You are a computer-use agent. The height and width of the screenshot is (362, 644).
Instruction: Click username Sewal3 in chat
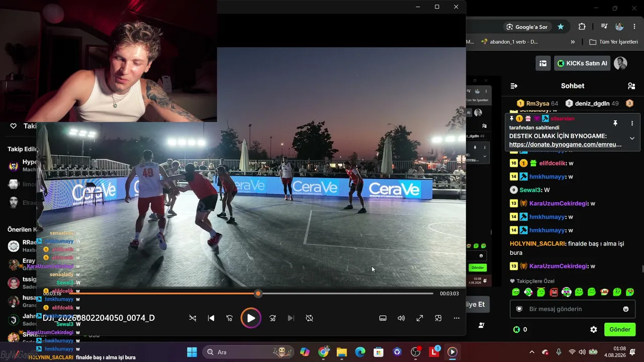[531, 190]
